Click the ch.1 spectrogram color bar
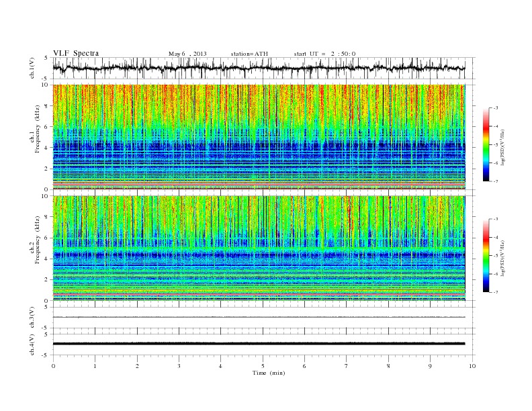This screenshot has width=532, height=411. click(486, 145)
